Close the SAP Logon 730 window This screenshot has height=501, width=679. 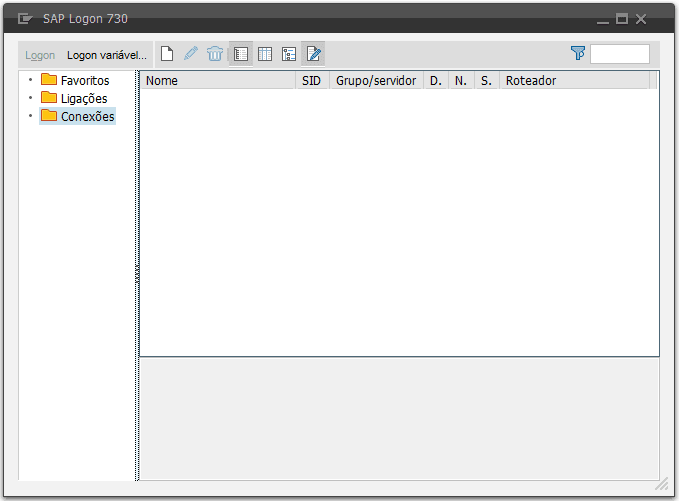641,19
